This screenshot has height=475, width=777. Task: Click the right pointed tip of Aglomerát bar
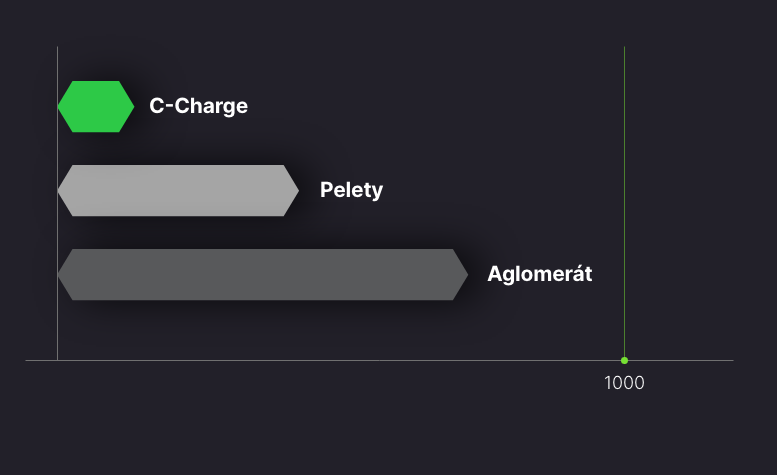pos(465,274)
